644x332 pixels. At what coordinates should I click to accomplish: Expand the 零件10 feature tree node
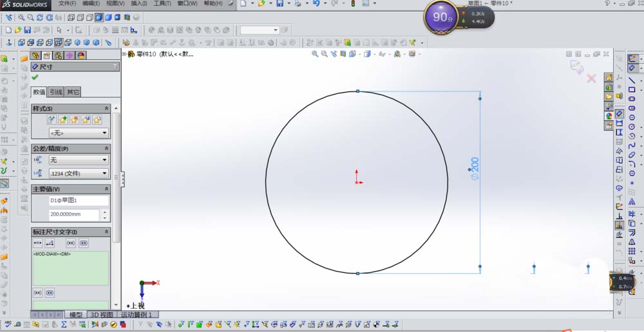(x=124, y=54)
